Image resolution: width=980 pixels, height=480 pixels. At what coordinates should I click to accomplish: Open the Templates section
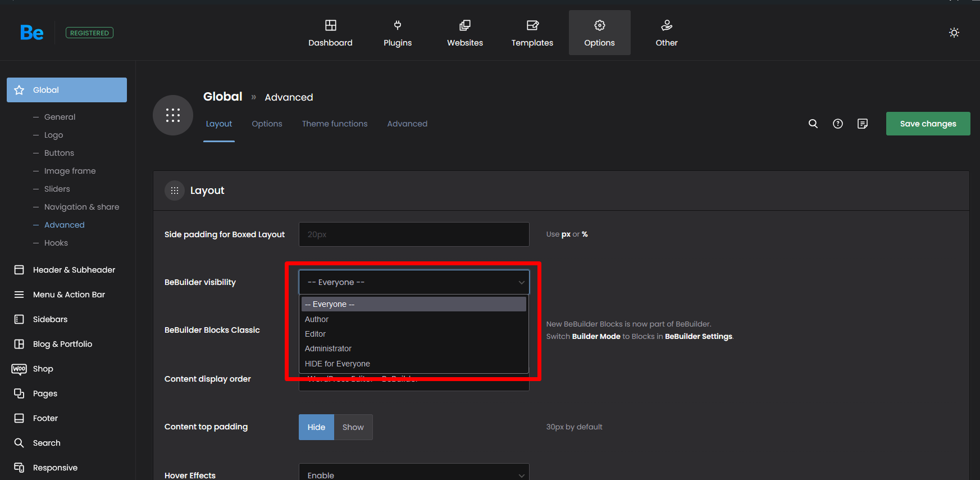[532, 33]
